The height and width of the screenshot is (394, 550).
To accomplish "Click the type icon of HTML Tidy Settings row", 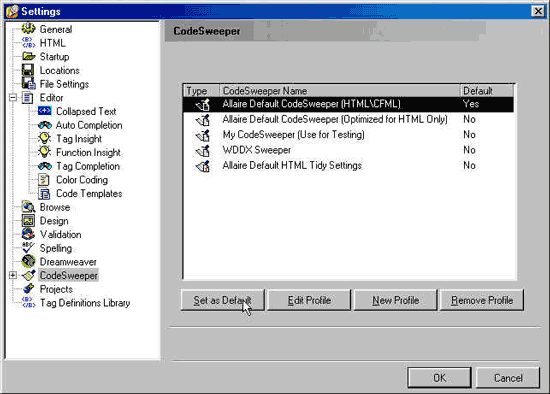I will tap(203, 166).
